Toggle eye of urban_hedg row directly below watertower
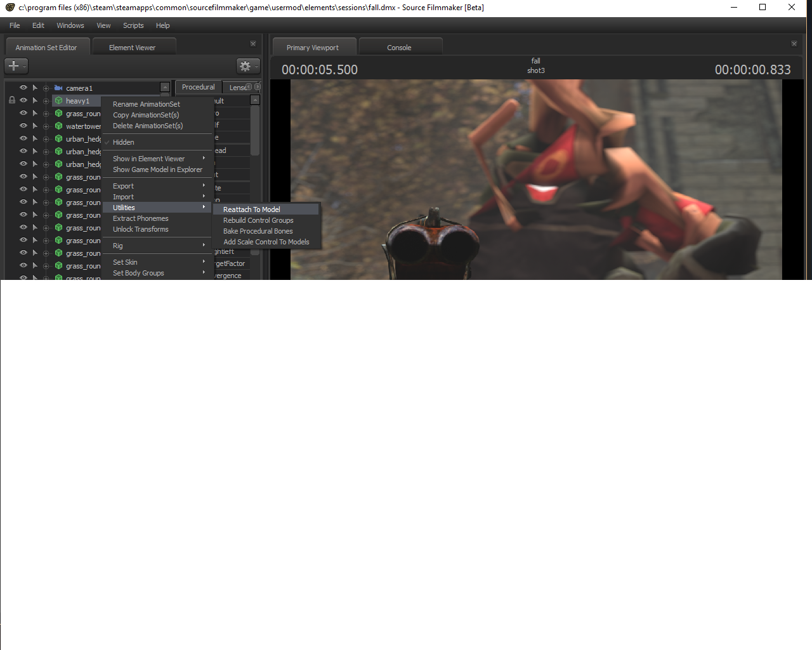The width and height of the screenshot is (812, 650). [23, 138]
